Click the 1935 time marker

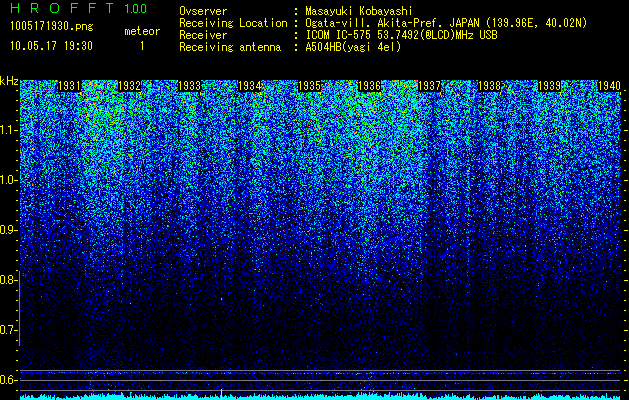310,86
